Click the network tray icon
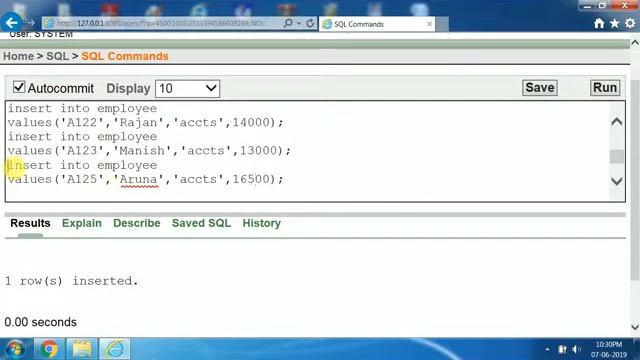 (562, 349)
